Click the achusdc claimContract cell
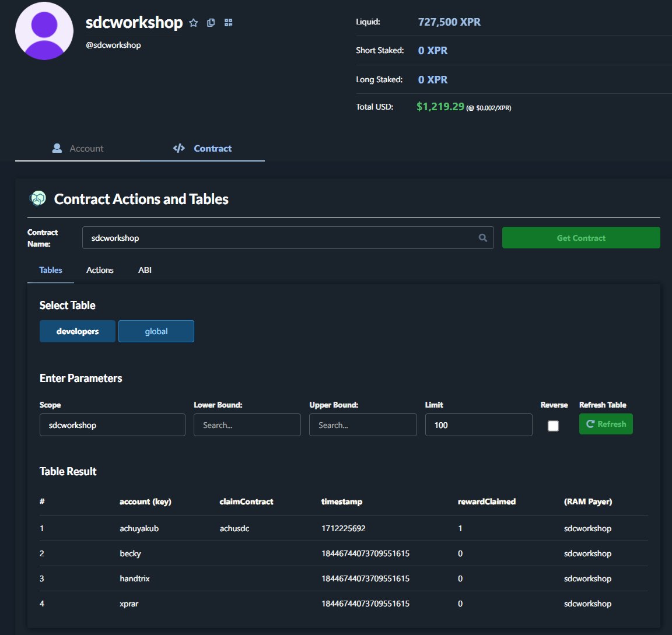This screenshot has height=635, width=672. 235,529
